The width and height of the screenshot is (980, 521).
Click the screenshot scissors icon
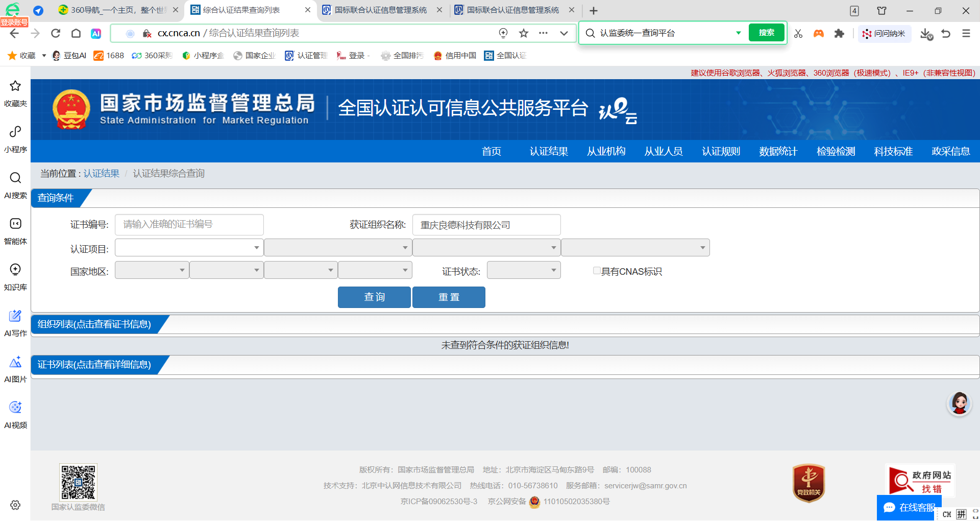(x=798, y=33)
